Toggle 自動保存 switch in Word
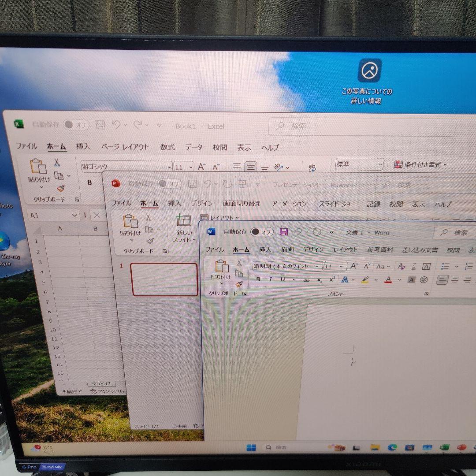476x476 pixels. (262, 232)
